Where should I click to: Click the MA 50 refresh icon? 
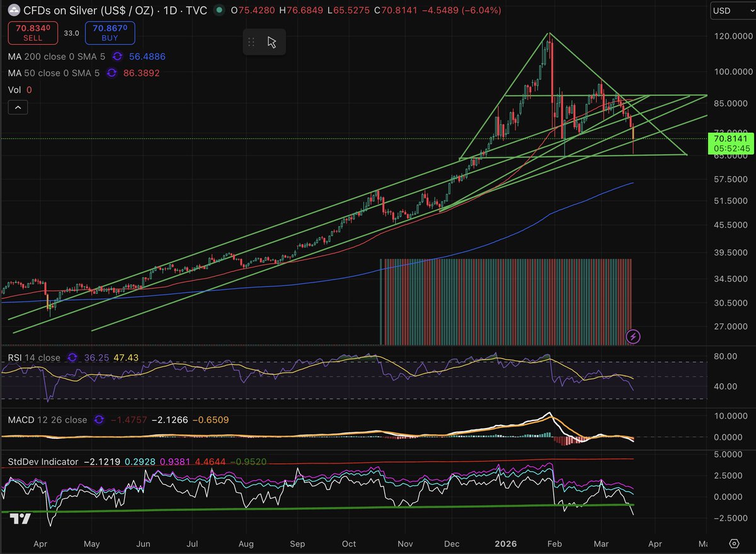[x=112, y=73]
